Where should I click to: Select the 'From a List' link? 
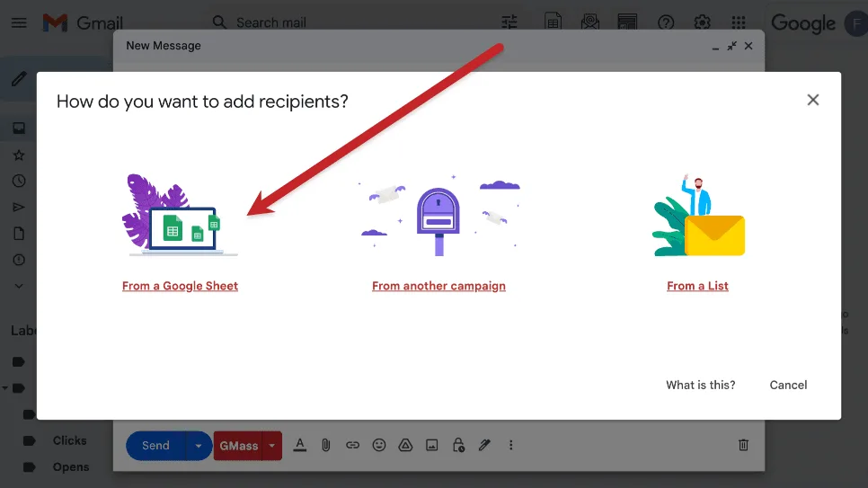697,286
